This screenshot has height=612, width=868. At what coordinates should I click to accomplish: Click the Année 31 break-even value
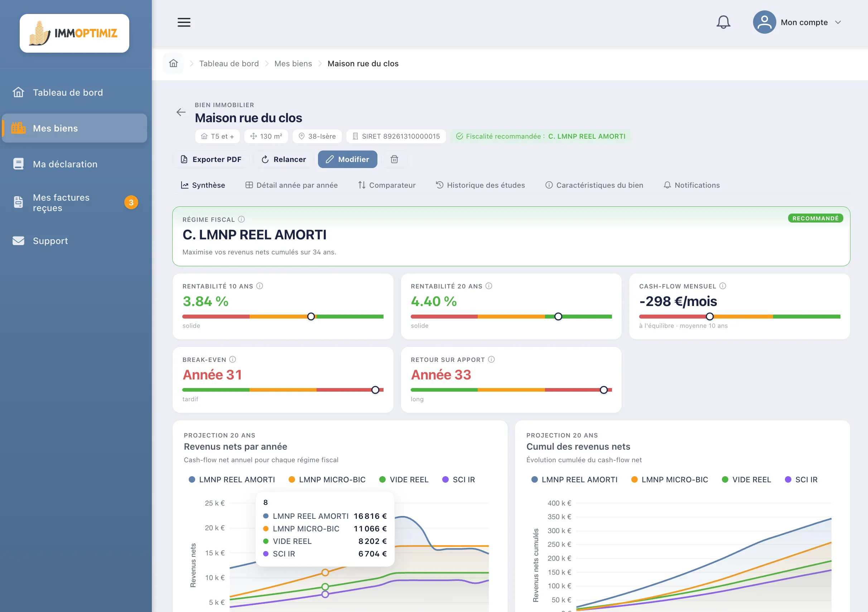click(212, 375)
